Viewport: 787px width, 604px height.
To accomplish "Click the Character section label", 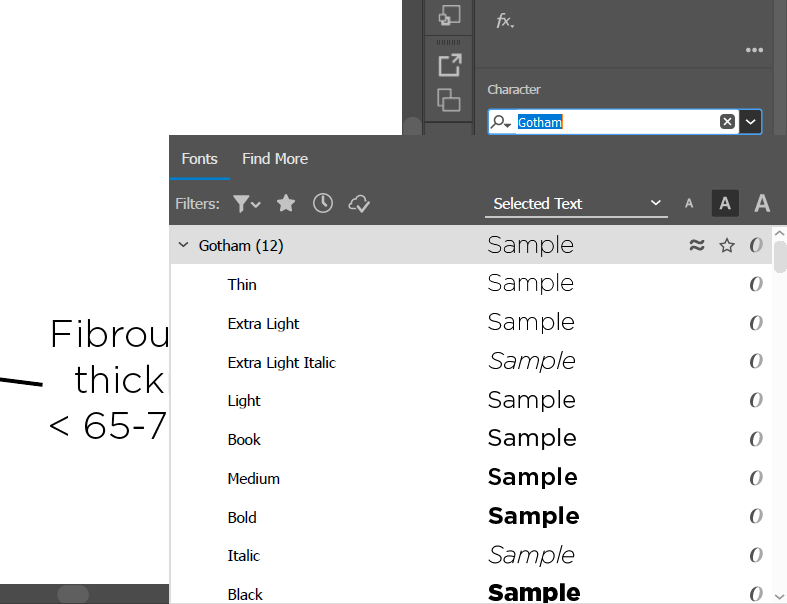I will click(514, 90).
